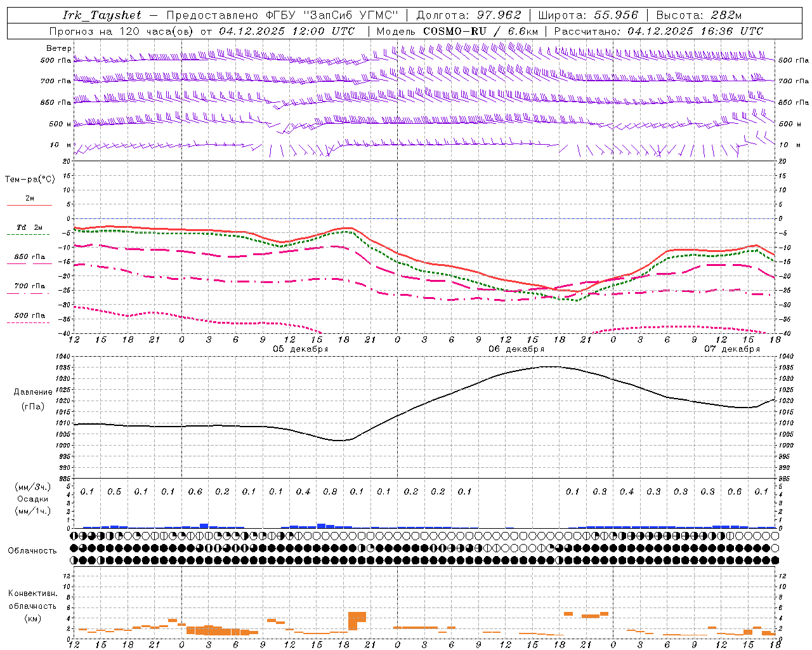Click the "06 декабря" date label
This screenshot has width=812, height=650.
(x=516, y=349)
